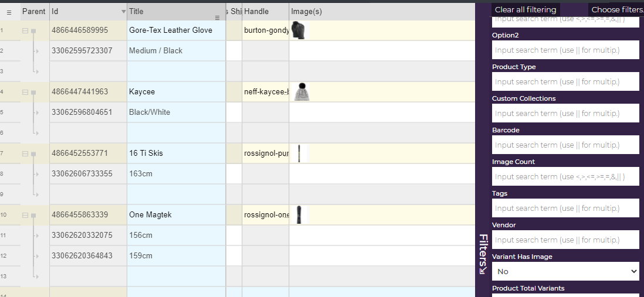Screen dimensions: 644x297
Task: Open the grid menu icon in top-left corner
Action: pyautogui.click(x=9, y=12)
